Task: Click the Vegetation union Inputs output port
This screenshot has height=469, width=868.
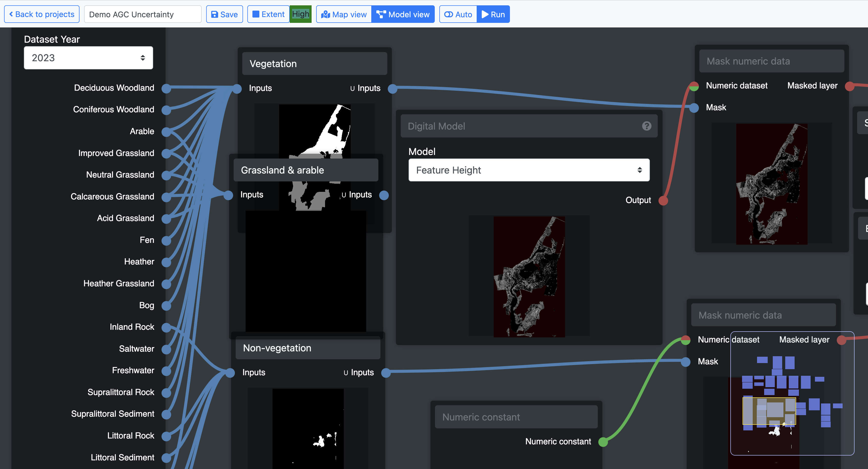Action: 392,89
